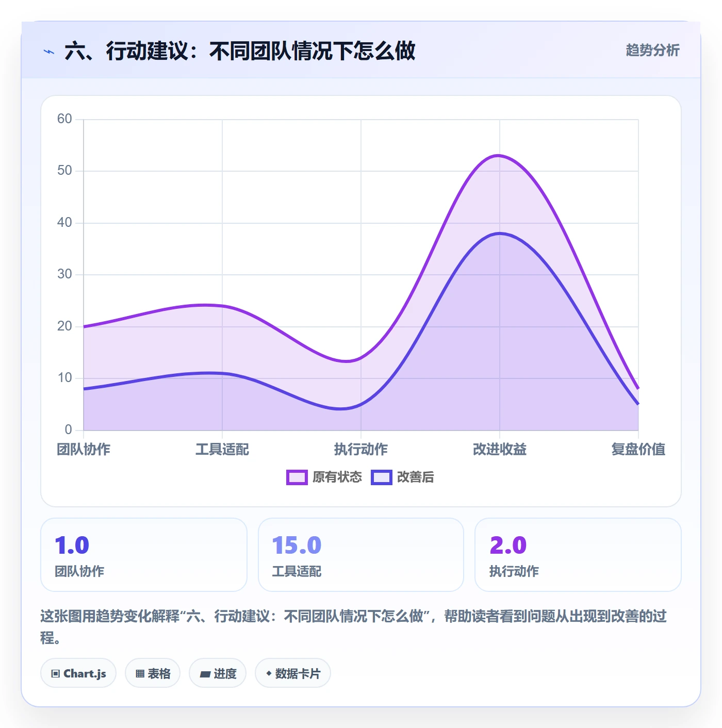Click the diamond icon in 数据卡片 tag

point(269,673)
